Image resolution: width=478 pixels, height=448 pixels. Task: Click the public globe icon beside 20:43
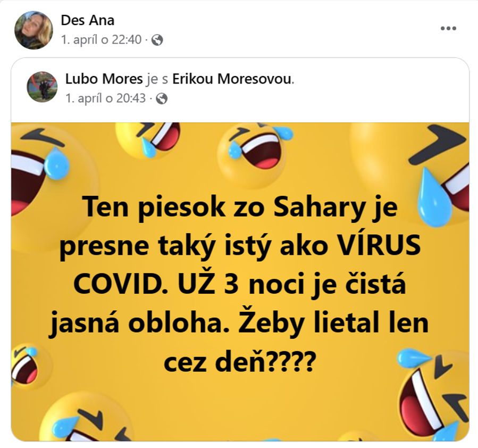pos(162,98)
